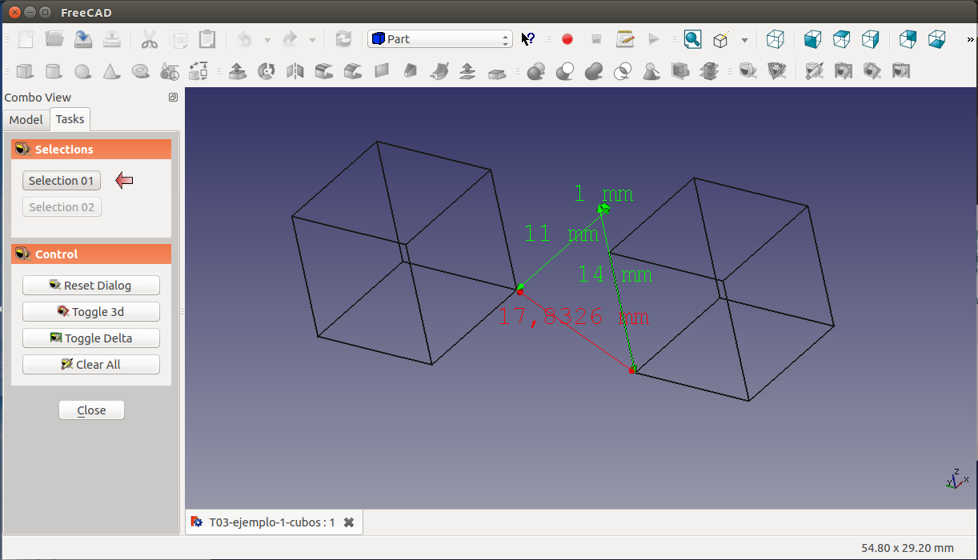978x560 pixels.
Task: Toggle Delta measurement display
Action: 91,338
